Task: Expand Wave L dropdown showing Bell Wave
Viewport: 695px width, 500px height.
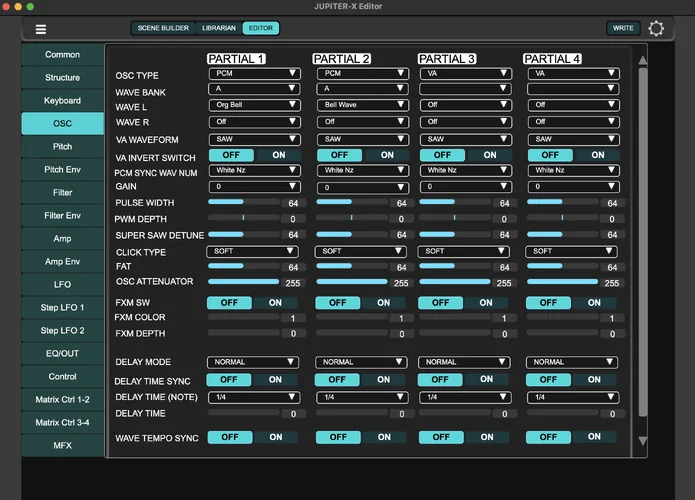Action: point(362,104)
